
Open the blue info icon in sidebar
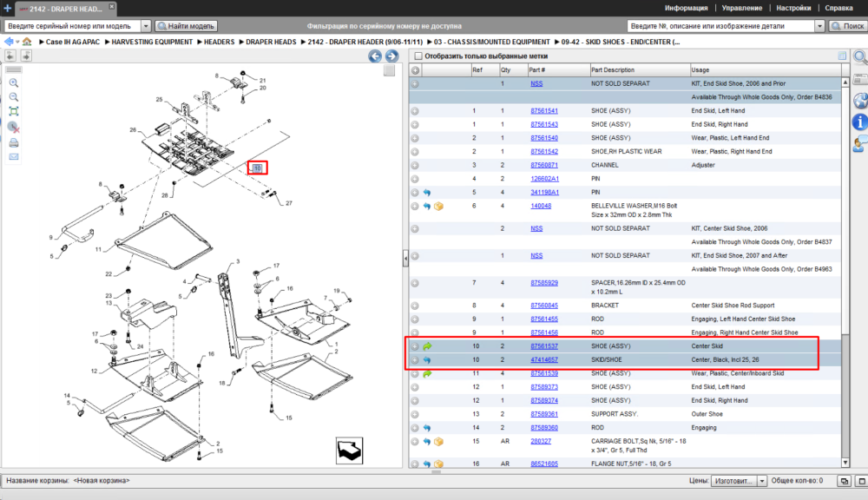pyautogui.click(x=859, y=122)
